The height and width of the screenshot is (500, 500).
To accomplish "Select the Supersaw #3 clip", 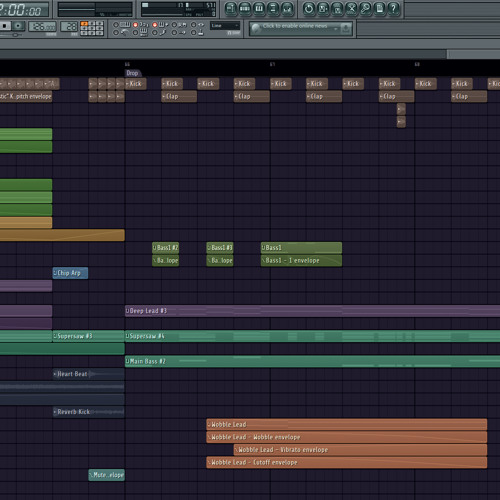I will tap(89, 336).
